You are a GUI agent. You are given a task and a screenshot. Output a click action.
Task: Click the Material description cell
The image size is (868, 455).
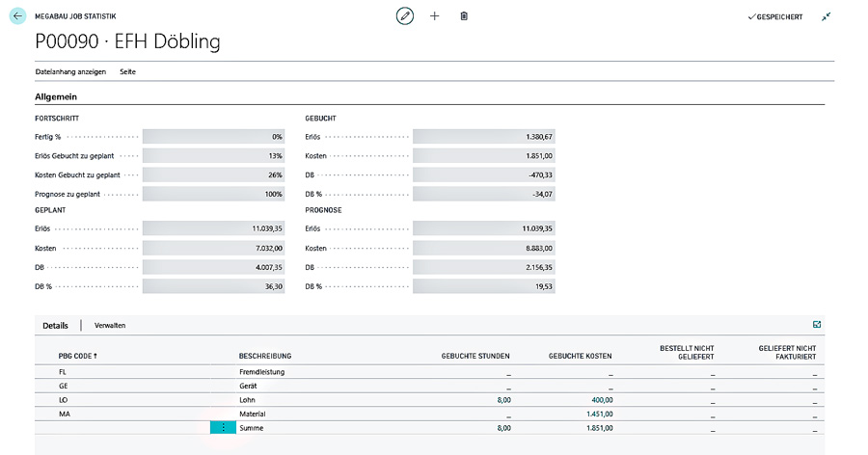(x=253, y=414)
